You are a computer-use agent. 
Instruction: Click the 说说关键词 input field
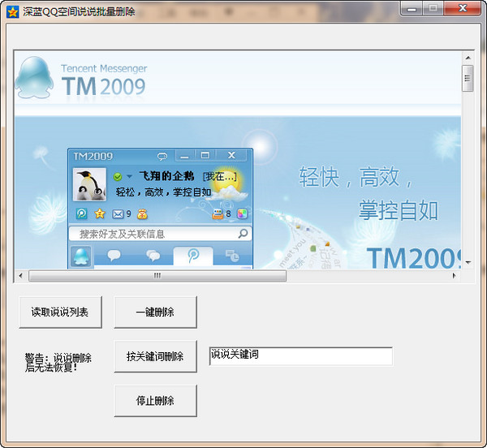coord(300,356)
